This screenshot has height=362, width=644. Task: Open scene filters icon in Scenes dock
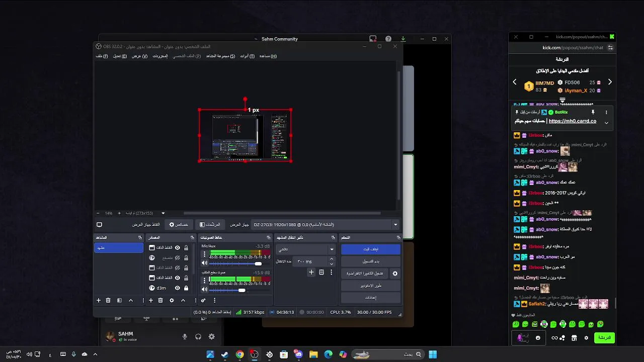coord(119,300)
